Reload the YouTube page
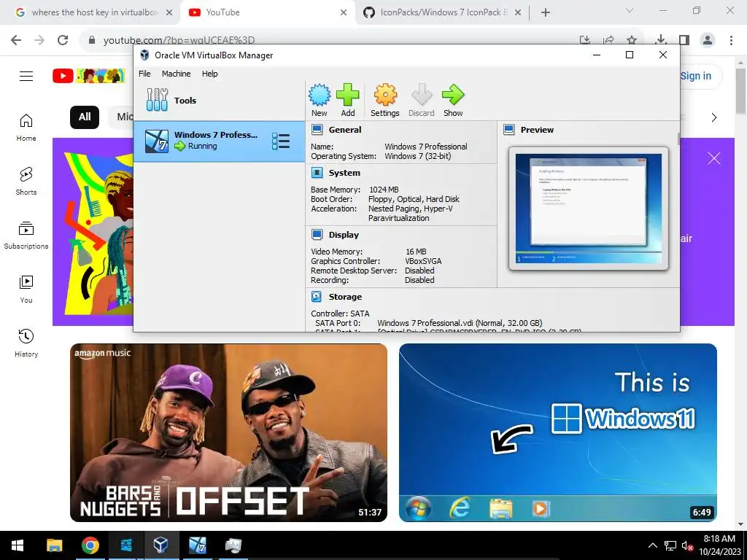Image resolution: width=747 pixels, height=560 pixels. pyautogui.click(x=63, y=40)
